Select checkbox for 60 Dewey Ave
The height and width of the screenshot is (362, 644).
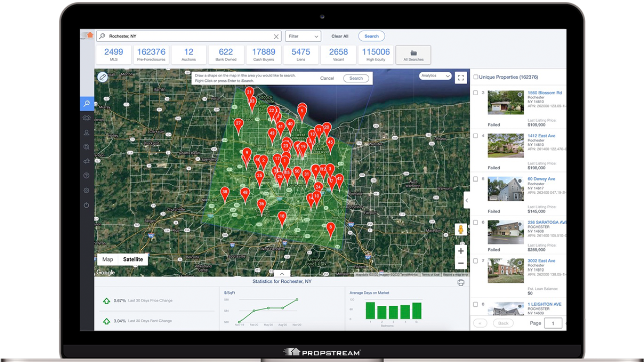(x=476, y=179)
